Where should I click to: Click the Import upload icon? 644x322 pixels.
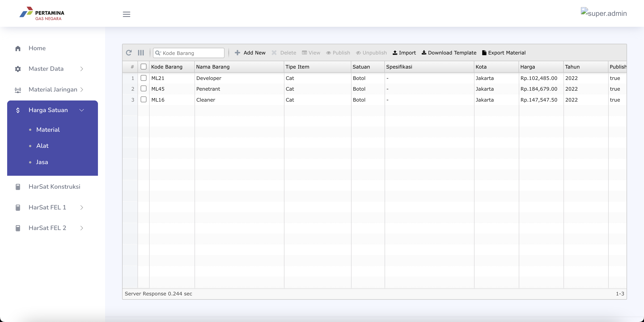(395, 53)
